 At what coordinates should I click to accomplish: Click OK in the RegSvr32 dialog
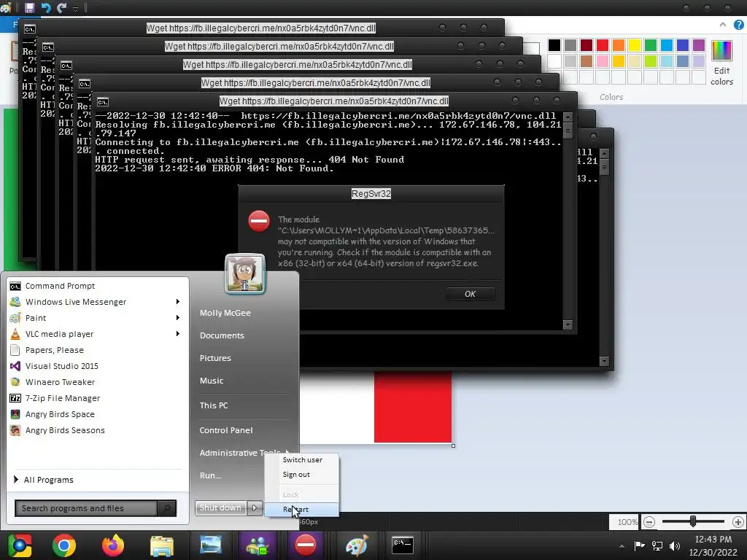pos(471,294)
